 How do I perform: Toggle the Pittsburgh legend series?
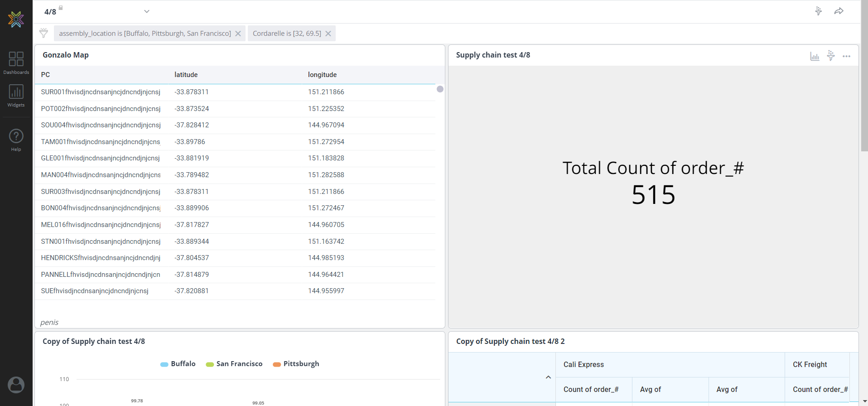point(296,364)
